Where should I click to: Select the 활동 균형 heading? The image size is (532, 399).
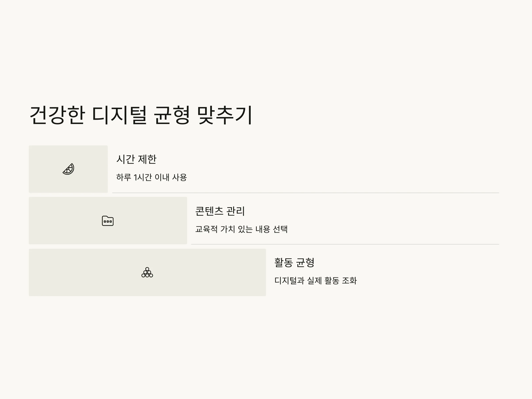[x=294, y=262]
